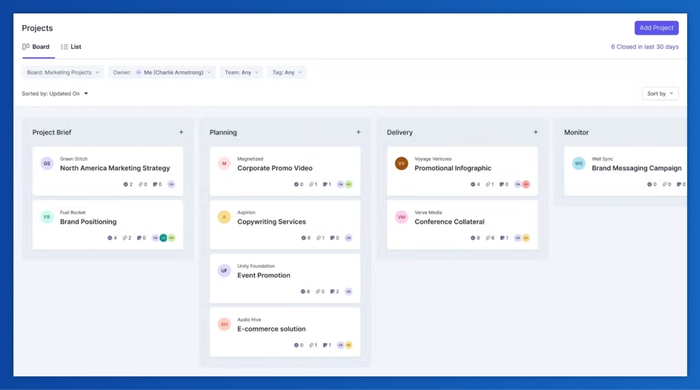Add a card to the Planning column

click(358, 132)
